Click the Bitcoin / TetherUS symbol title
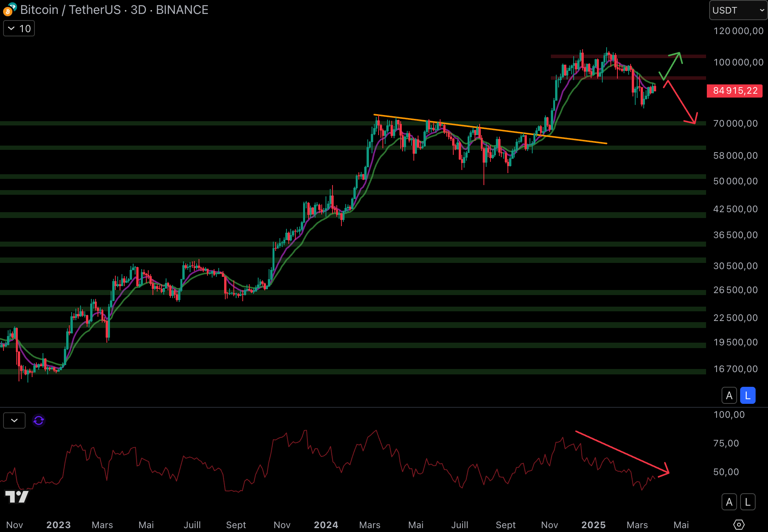Image resolution: width=768 pixels, height=532 pixels. click(x=70, y=10)
